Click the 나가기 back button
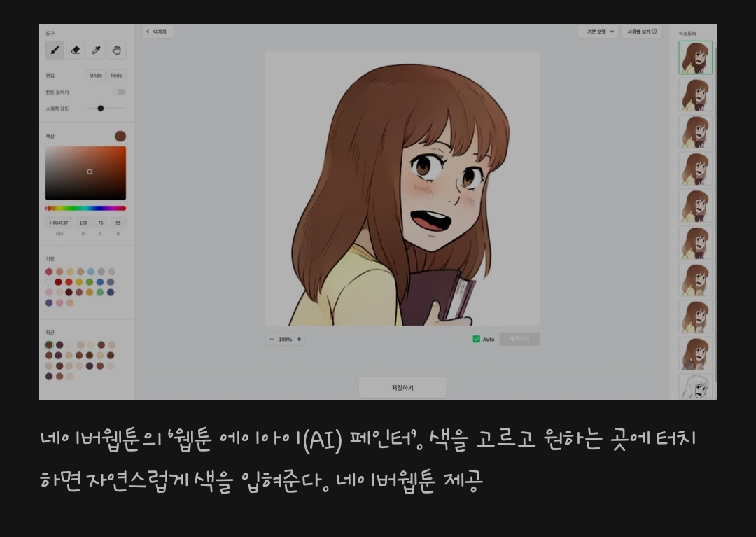 pos(157,32)
